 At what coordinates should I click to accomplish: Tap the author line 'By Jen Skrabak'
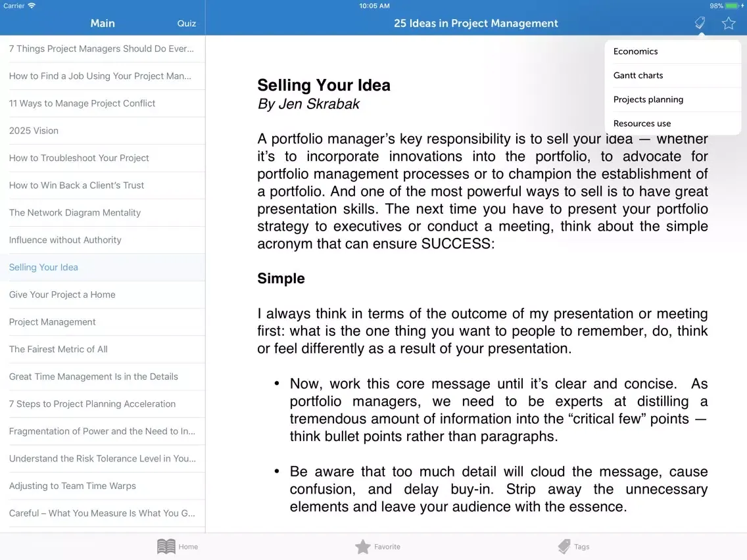[x=308, y=104]
